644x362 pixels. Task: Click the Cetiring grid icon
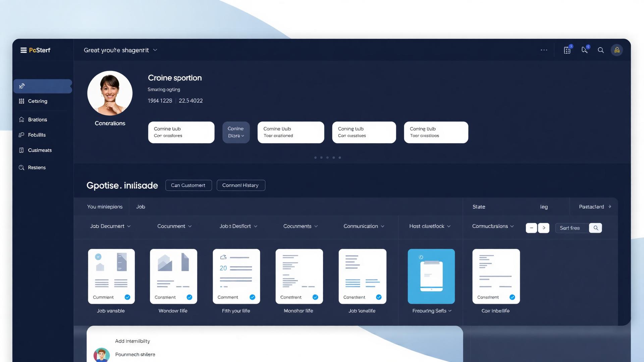point(21,101)
